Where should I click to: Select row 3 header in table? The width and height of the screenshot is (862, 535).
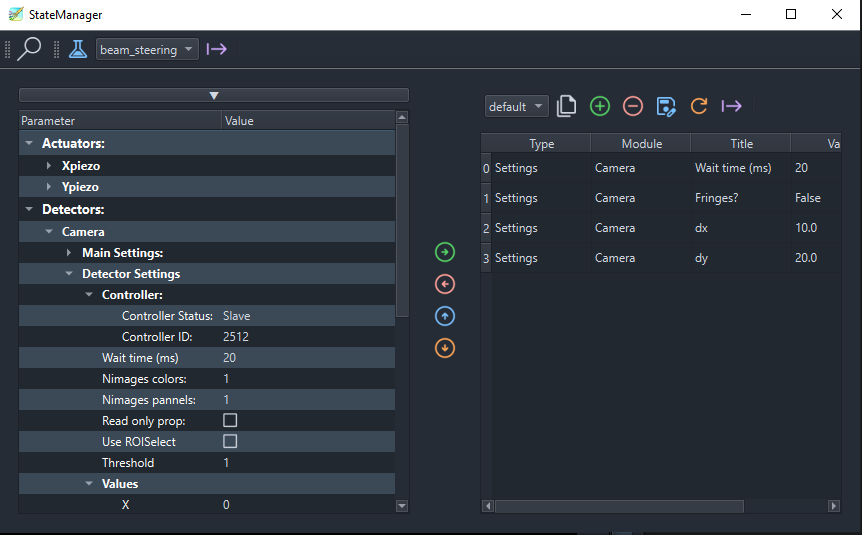click(x=486, y=258)
